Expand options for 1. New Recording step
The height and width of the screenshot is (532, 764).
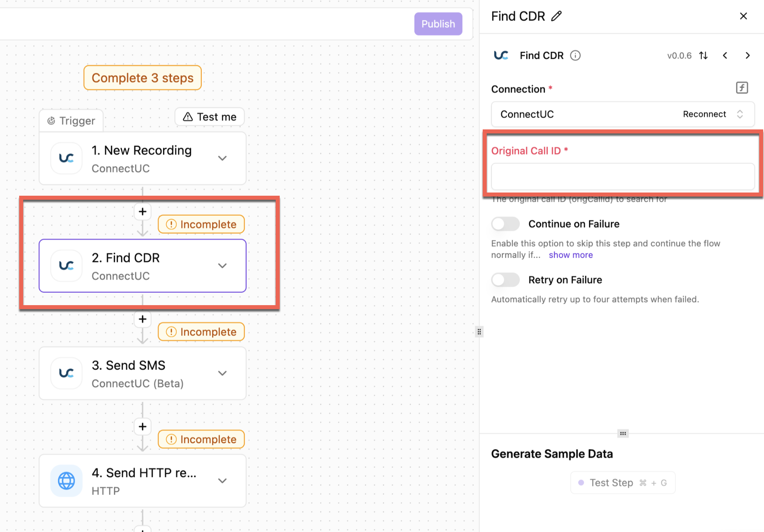coord(223,158)
